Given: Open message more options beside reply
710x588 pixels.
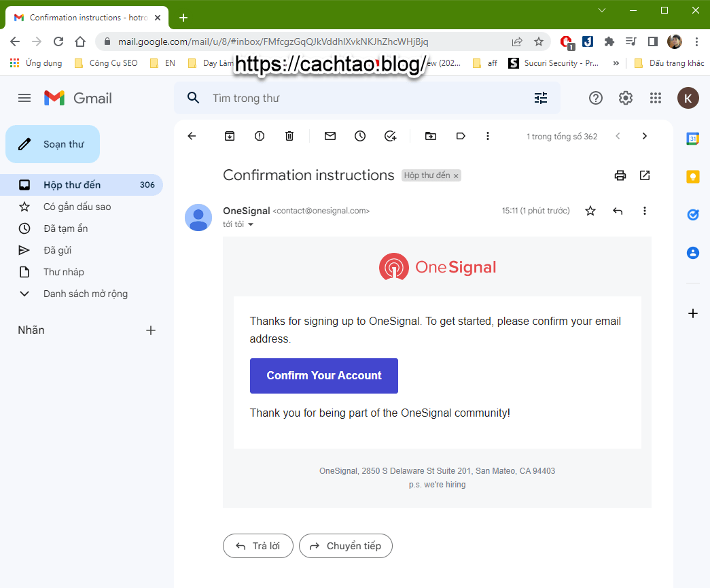Looking at the screenshot, I should (x=645, y=211).
